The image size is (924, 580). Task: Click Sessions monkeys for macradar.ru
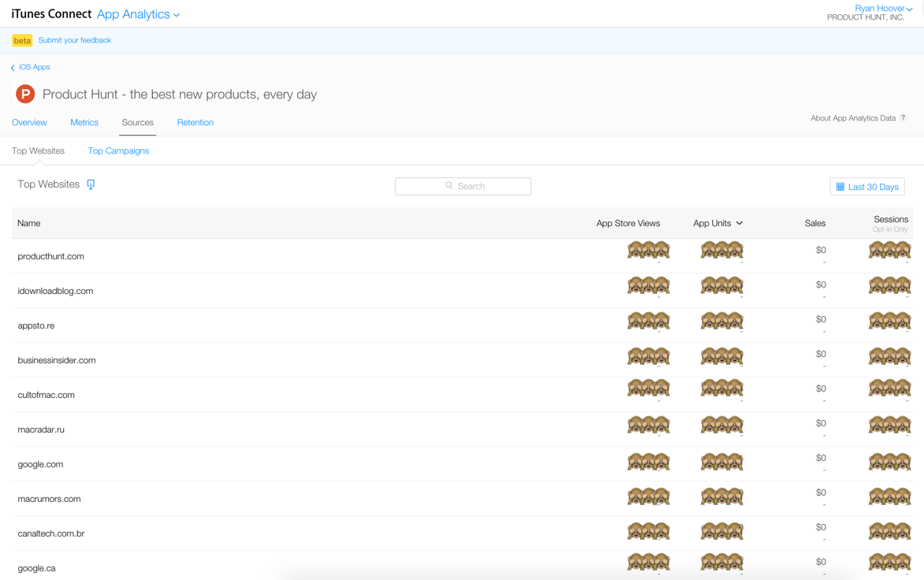(890, 425)
